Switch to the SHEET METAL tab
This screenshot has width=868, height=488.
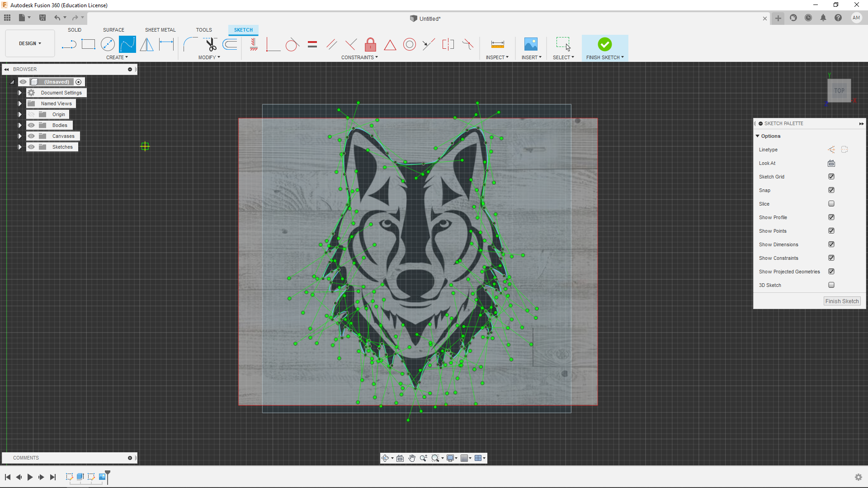pyautogui.click(x=160, y=30)
